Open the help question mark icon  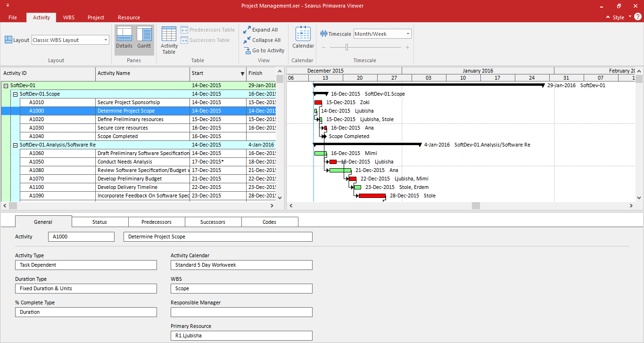tap(637, 17)
